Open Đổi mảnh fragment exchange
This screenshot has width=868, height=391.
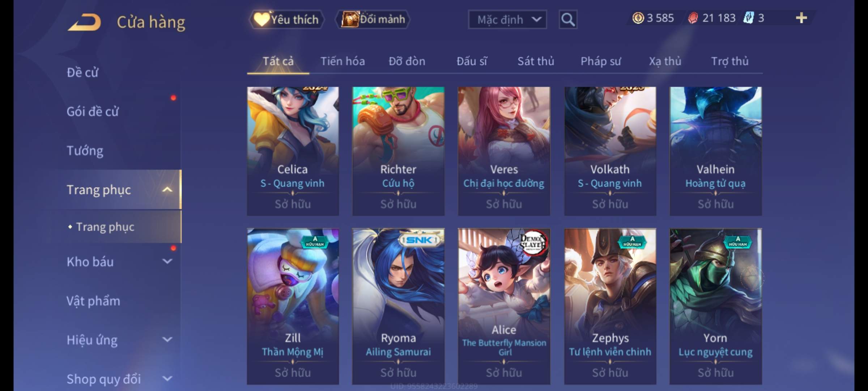coord(373,19)
